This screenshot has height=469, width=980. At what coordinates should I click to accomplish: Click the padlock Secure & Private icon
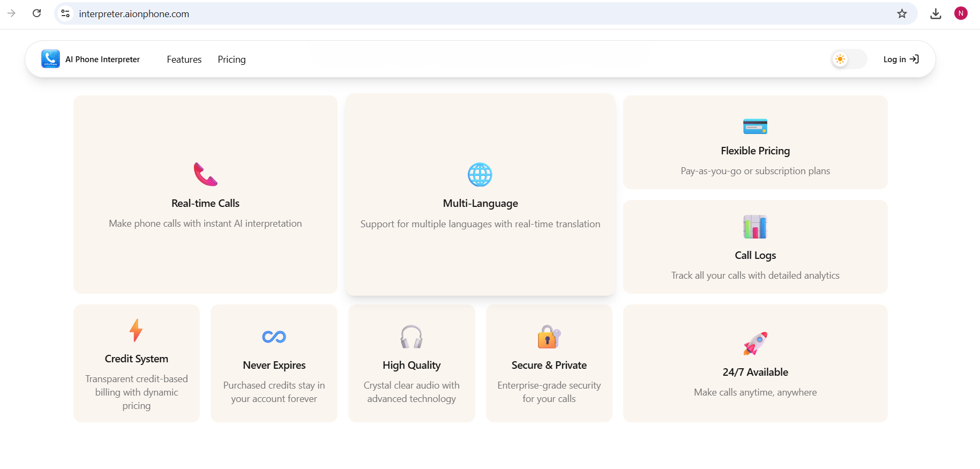point(549,337)
